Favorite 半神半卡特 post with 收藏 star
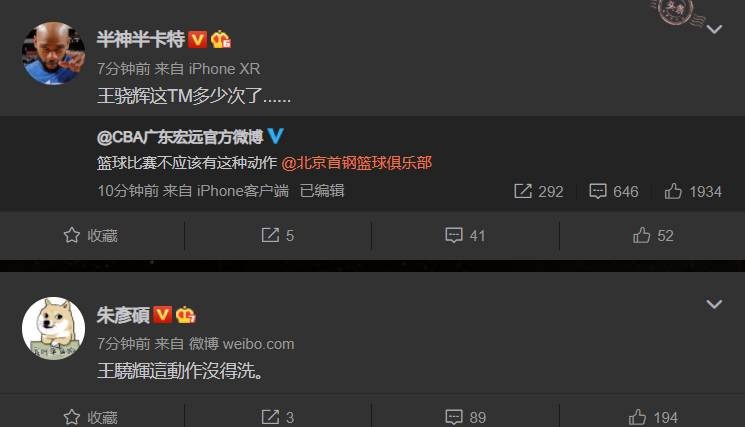The height and width of the screenshot is (427, 745). [91, 236]
